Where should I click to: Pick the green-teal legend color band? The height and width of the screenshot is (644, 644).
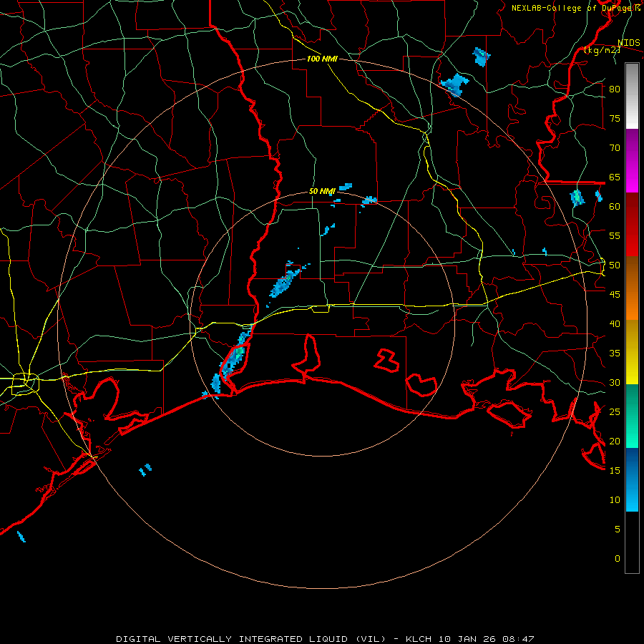point(632,416)
